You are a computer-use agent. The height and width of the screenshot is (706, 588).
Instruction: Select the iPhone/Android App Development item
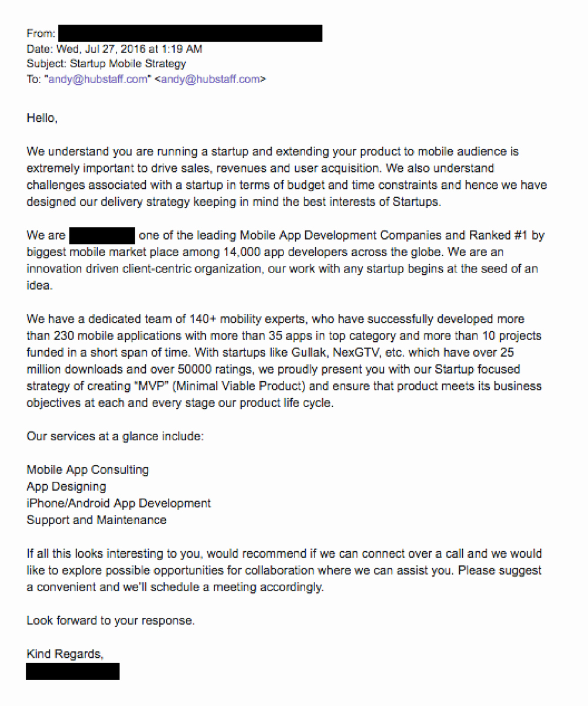point(119,503)
